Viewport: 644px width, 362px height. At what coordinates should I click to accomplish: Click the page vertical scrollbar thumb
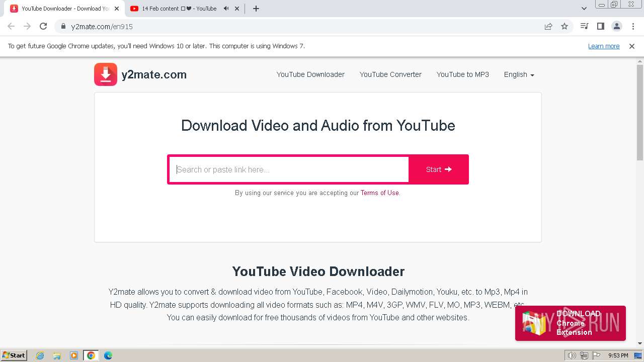pyautogui.click(x=640, y=113)
